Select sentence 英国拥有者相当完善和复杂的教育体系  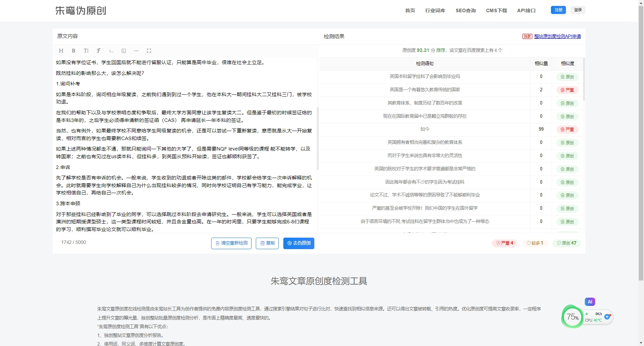click(424, 142)
